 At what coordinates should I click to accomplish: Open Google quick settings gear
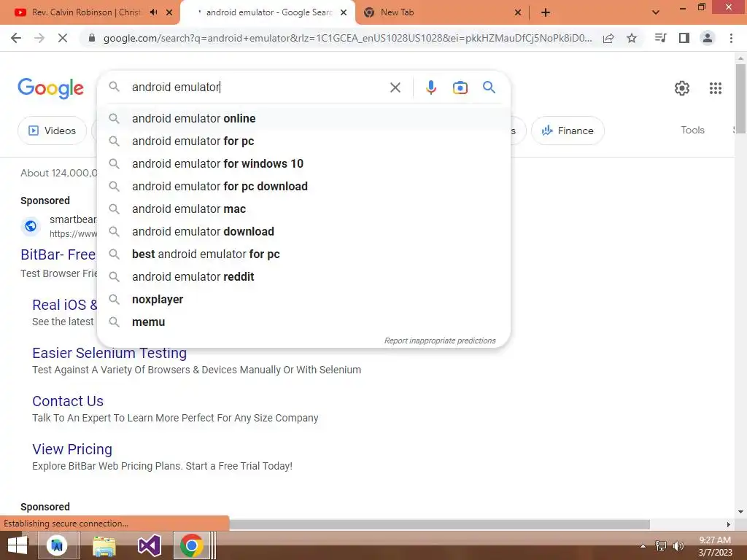point(682,88)
